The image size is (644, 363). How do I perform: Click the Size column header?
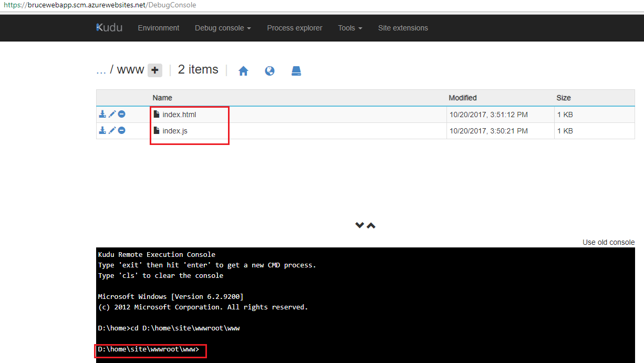point(564,98)
